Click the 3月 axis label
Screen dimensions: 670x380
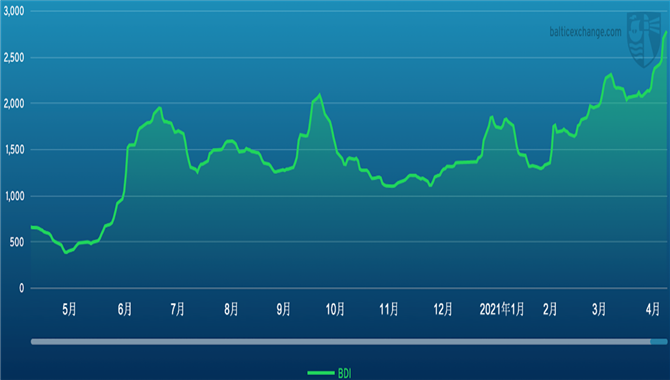pos(599,309)
